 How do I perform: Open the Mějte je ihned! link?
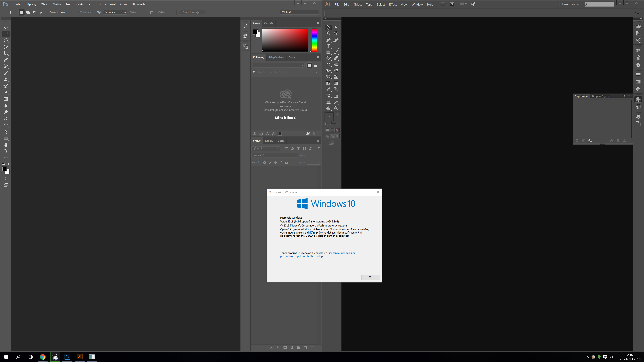286,118
